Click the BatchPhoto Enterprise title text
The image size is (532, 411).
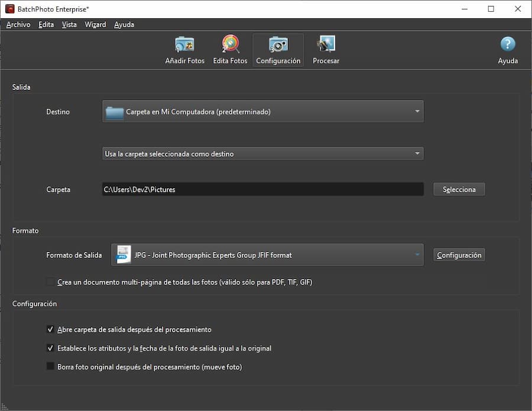tap(53, 9)
